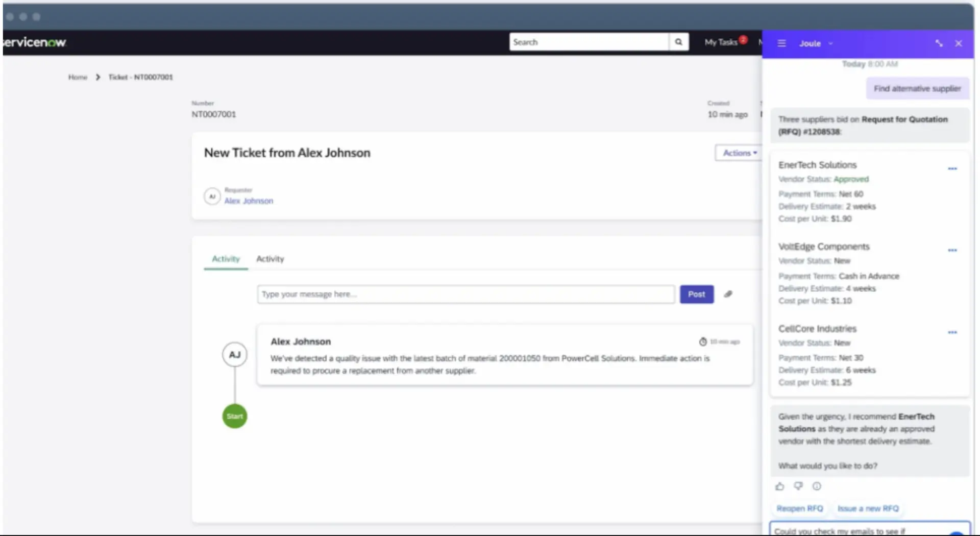
Task: Click the ServiceNow logo
Action: (x=34, y=42)
